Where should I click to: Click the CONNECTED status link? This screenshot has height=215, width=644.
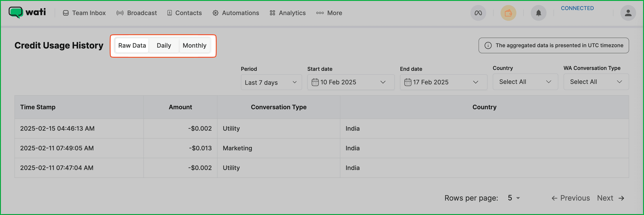click(577, 8)
